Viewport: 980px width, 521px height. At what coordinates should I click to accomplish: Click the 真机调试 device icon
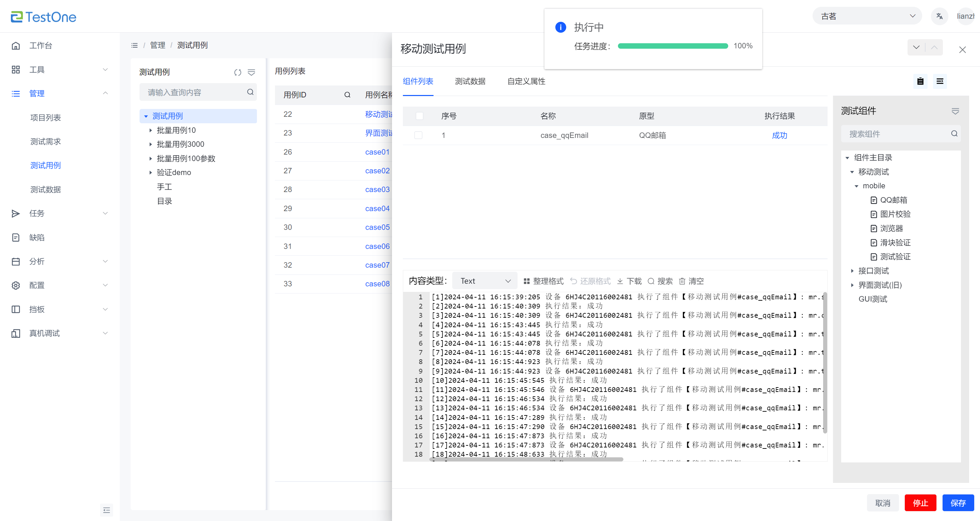tap(16, 334)
